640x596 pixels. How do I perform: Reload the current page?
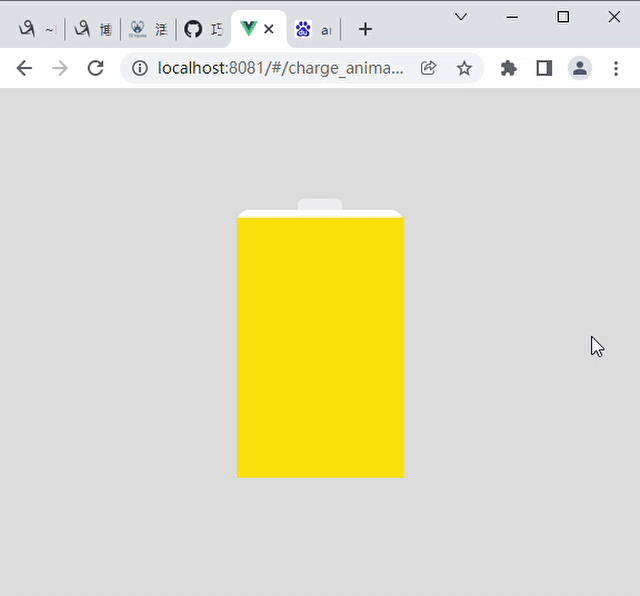(96, 68)
